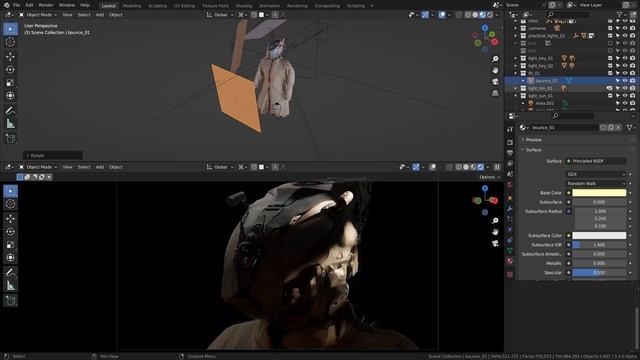
Task: Click the zoom magnifier icon in the upper viewport
Action: (x=495, y=59)
